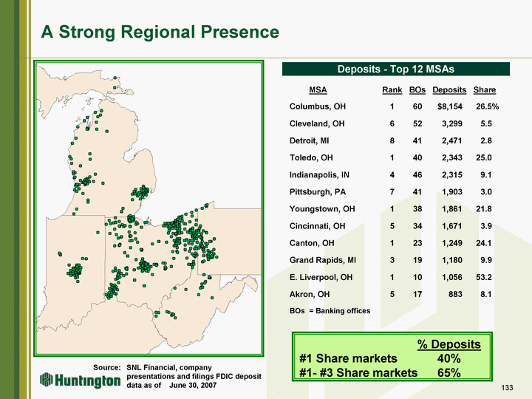
Task: Select the Grand Rapids, MI row label
Action: (x=322, y=260)
